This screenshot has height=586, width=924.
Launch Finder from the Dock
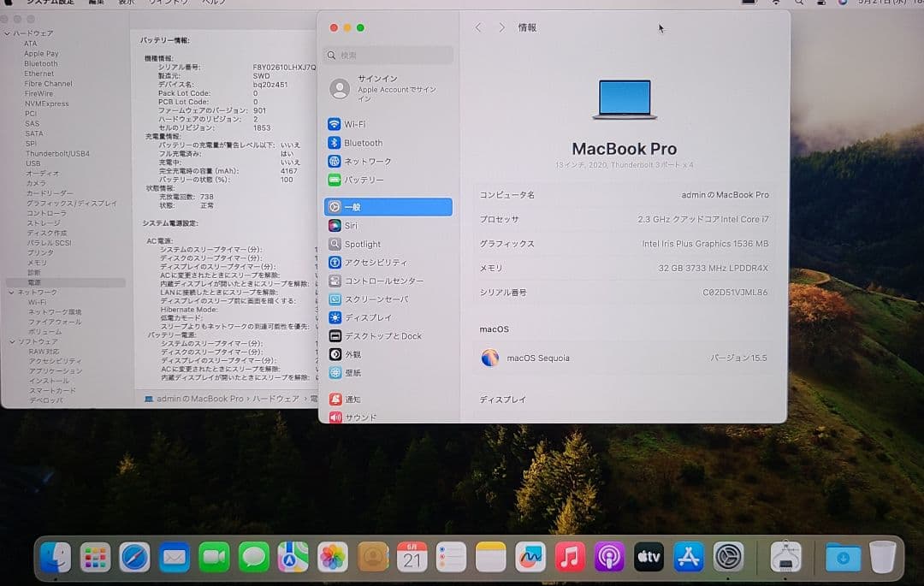coord(56,557)
